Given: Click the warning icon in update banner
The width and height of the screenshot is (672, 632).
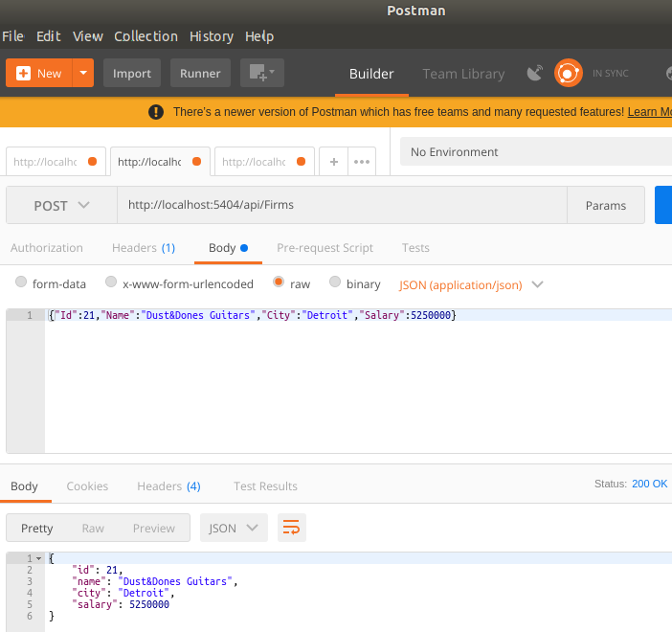Looking at the screenshot, I should (x=156, y=112).
